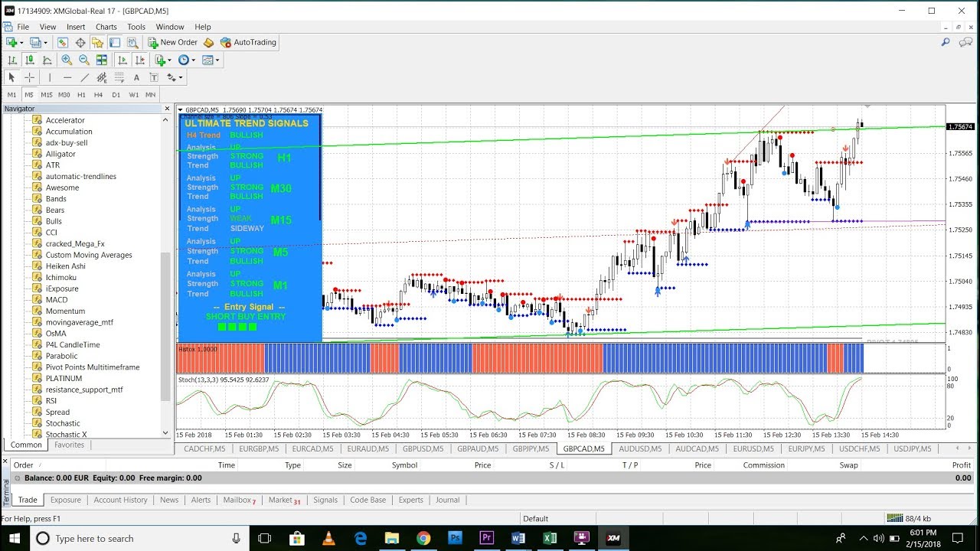Toggle the D1 timeframe button
This screenshot has height=551, width=980.
point(116,95)
